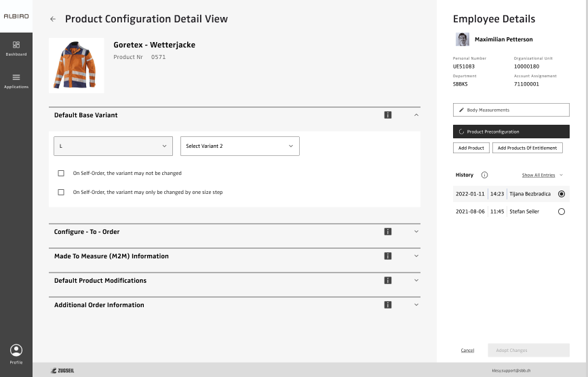The height and width of the screenshot is (377, 588).
Task: Click the History info icon
Action: [484, 175]
